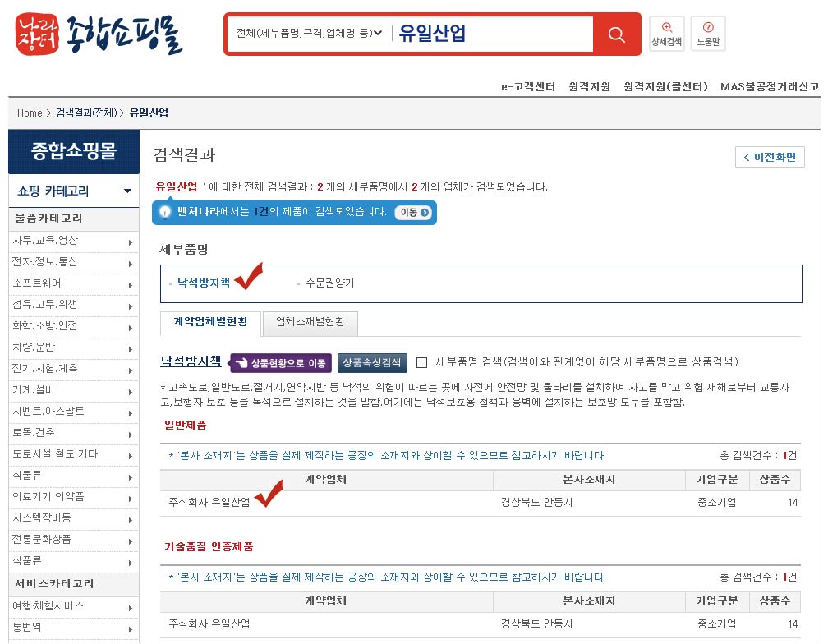Image resolution: width=828 pixels, height=644 pixels.
Task: Expand the 전통문화상품 category
Action: [x=74, y=540]
